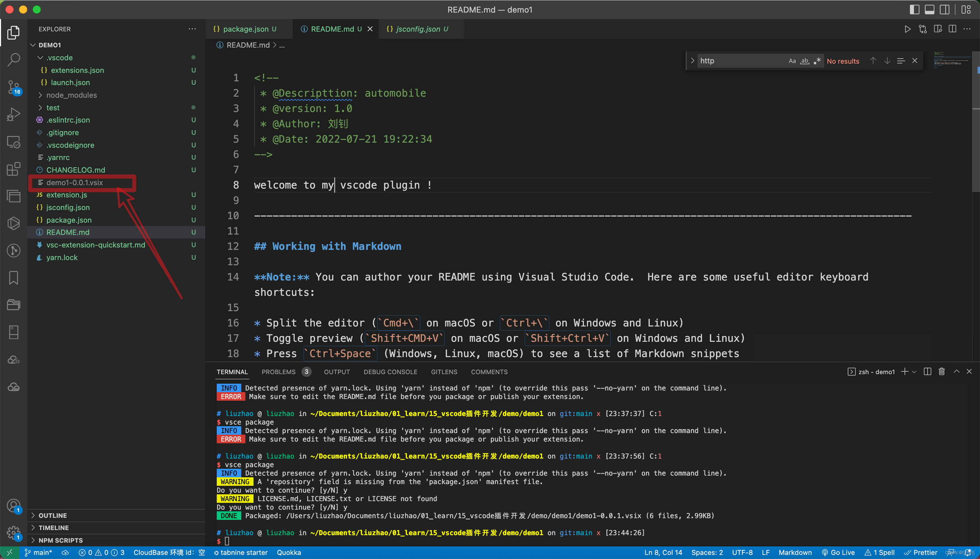Toggle Match Whole Word in find widget
Image resolution: width=980 pixels, height=559 pixels.
click(805, 61)
